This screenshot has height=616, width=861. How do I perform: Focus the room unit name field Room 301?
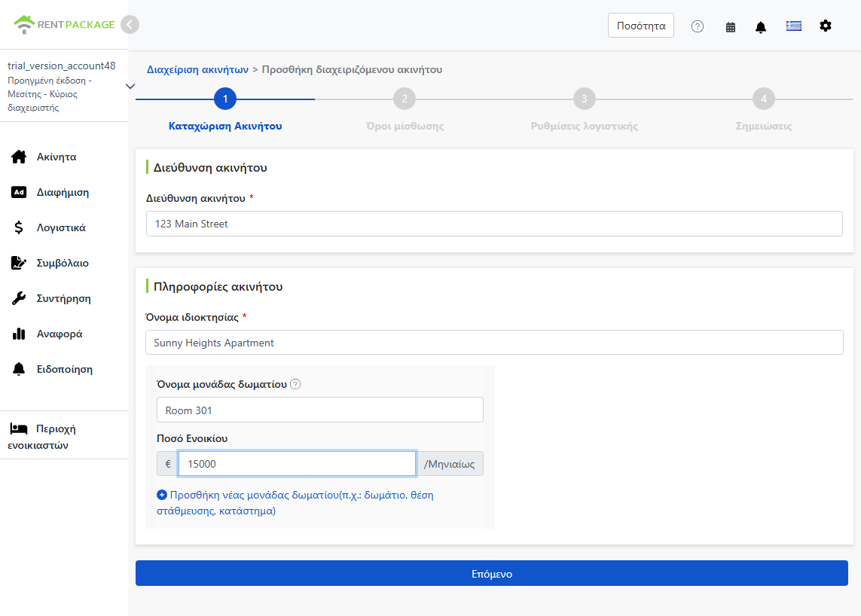tap(319, 410)
